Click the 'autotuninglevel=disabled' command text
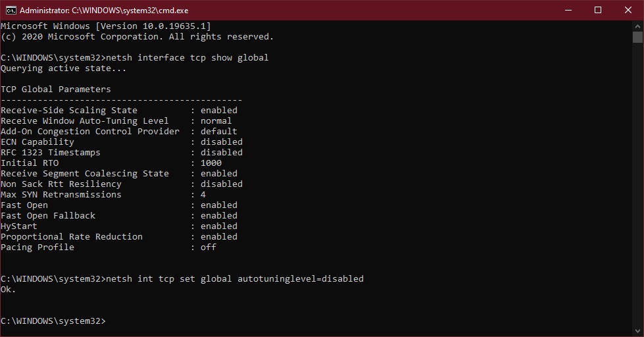The width and height of the screenshot is (644, 337). tap(301, 278)
